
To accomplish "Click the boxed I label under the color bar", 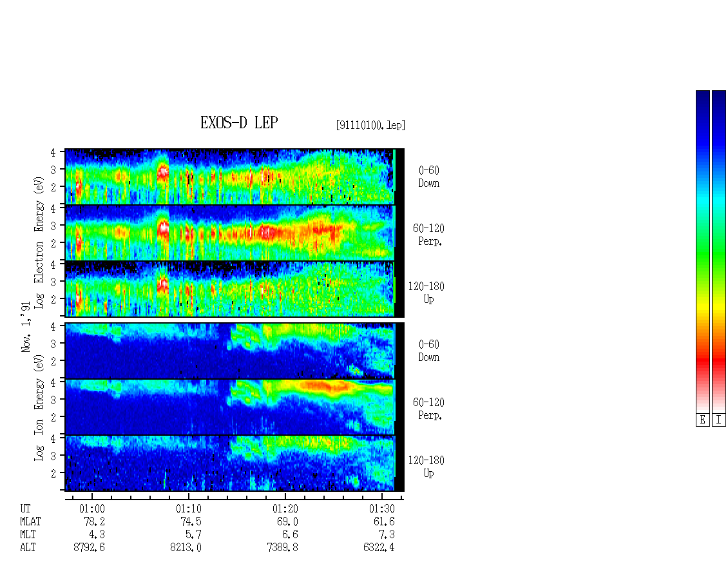I will tap(719, 420).
